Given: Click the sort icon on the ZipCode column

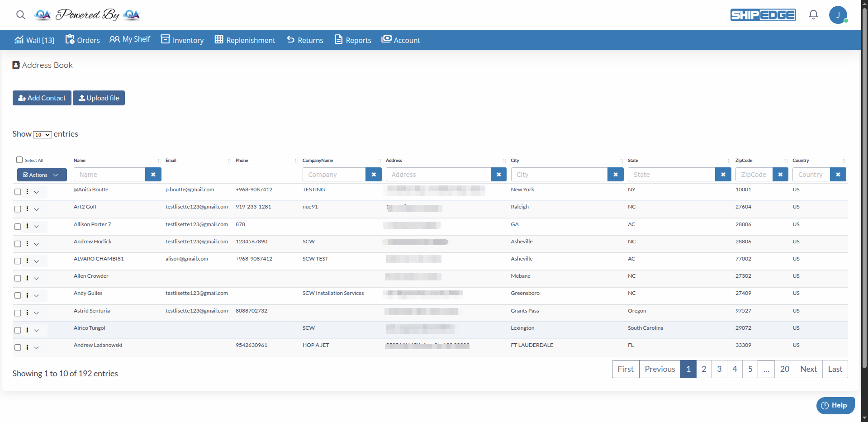Looking at the screenshot, I should (786, 161).
